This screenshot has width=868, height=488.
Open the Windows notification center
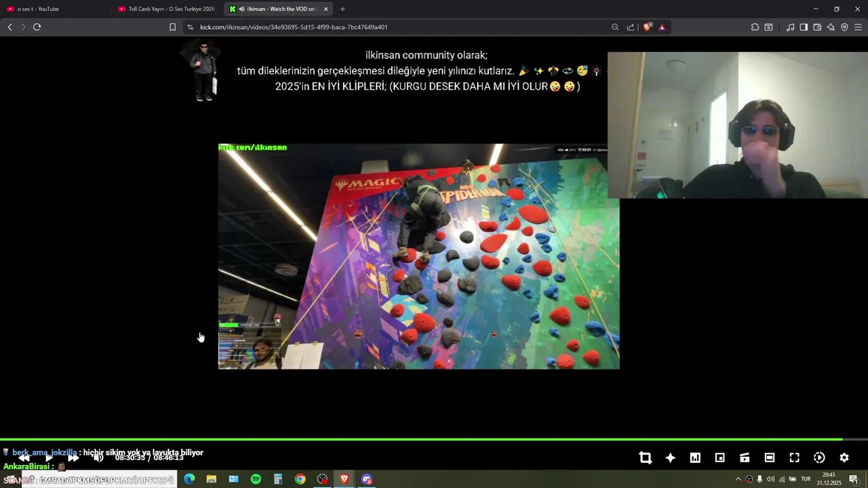(x=854, y=479)
